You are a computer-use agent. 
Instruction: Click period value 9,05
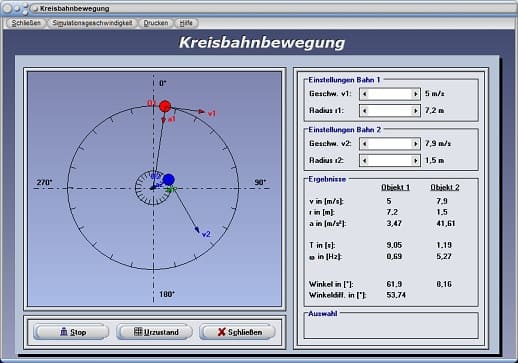[x=394, y=245]
